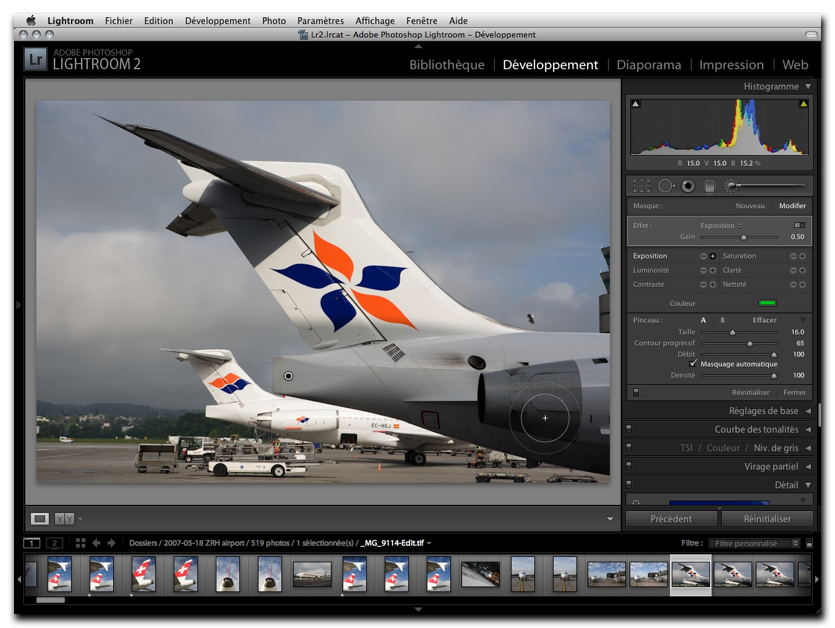Viewport: 835px width, 628px height.
Task: Toggle the Masquage automatique checkbox
Action: coord(693,363)
